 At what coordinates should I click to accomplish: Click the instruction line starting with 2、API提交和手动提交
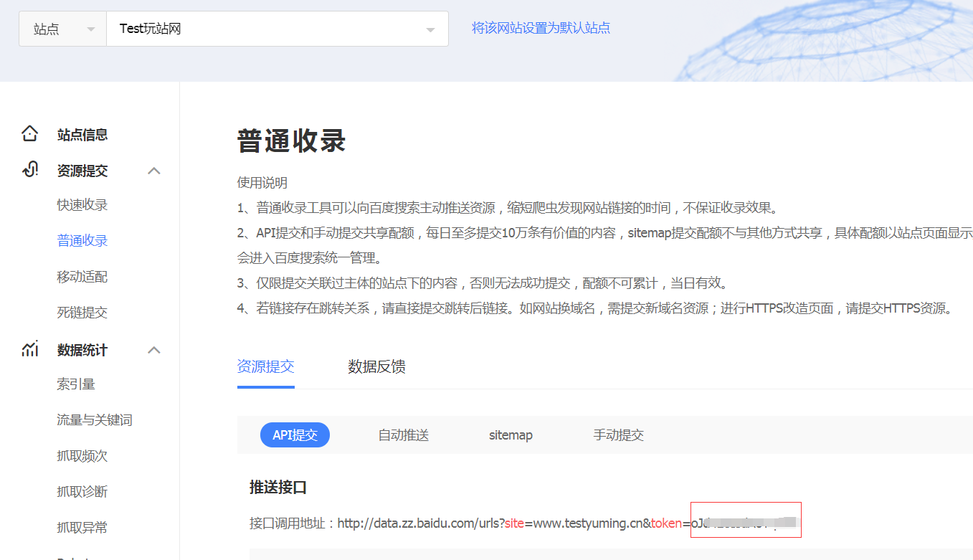[605, 233]
